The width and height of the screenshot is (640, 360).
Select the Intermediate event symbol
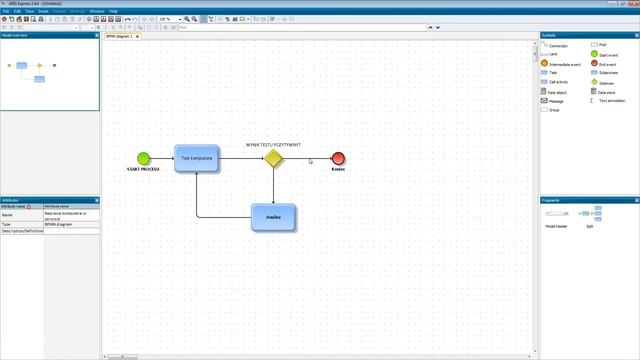coord(560,64)
